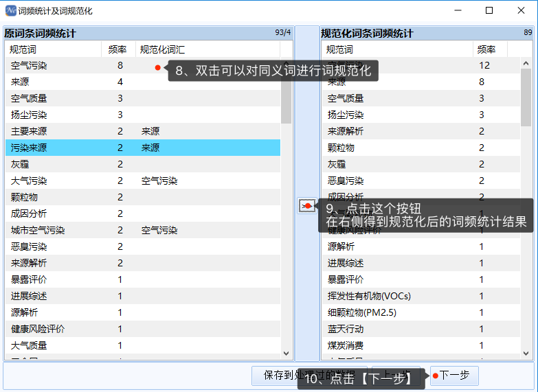The height and width of the screenshot is (392, 538).
Task: Select 恶臭污染 row in left list
Action: (x=143, y=246)
